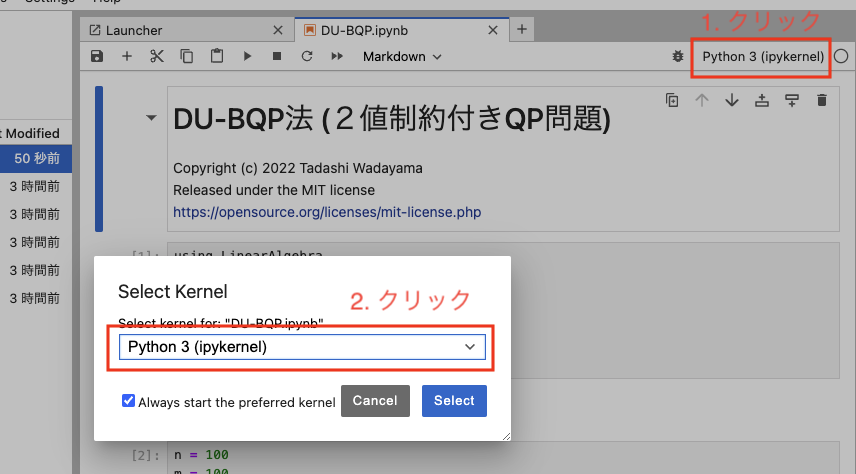Viewport: 856px width, 474px height.
Task: Enable the debugger with the bug icon
Action: 677,56
